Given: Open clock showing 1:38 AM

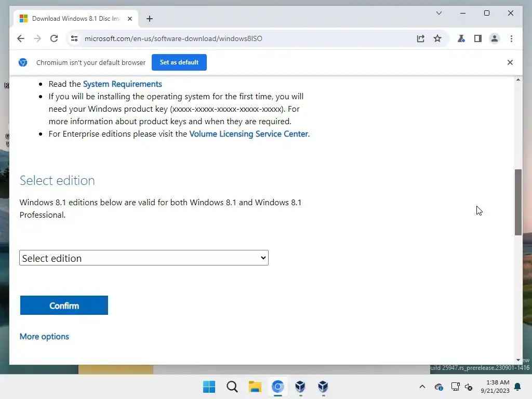Looking at the screenshot, I should click(495, 387).
